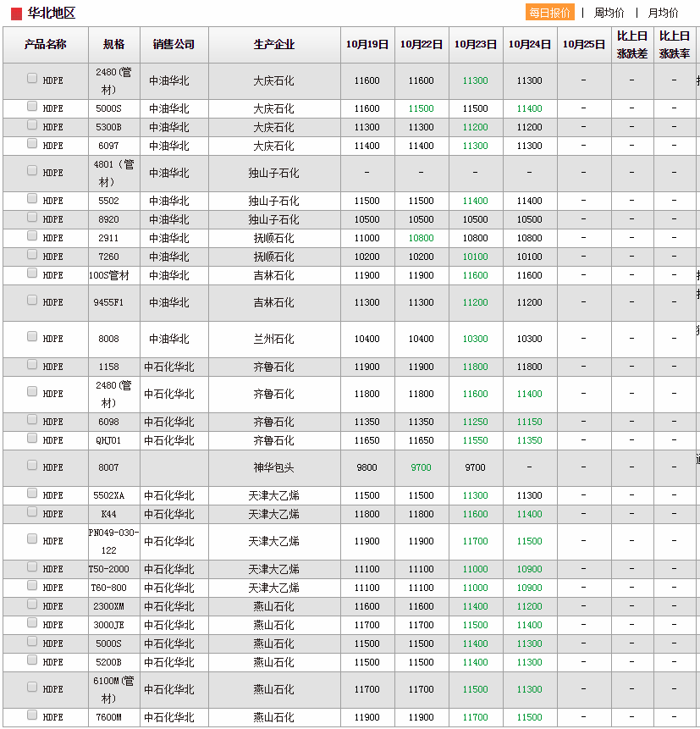Tick the HDPE 8007 神华包头 checkbox
Screen dimensions: 700x729
[x=32, y=465]
